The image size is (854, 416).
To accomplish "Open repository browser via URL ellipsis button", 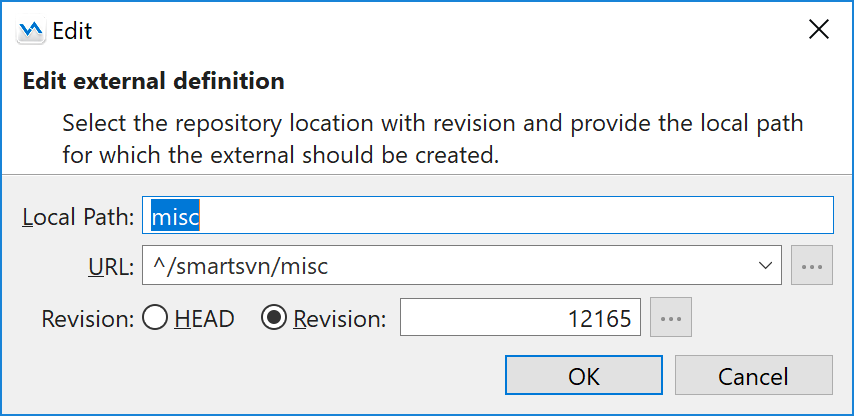I will coord(812,267).
